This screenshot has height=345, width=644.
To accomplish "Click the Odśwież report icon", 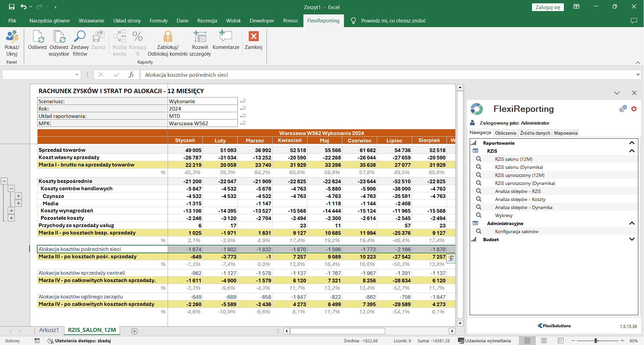I will pyautogui.click(x=38, y=37).
